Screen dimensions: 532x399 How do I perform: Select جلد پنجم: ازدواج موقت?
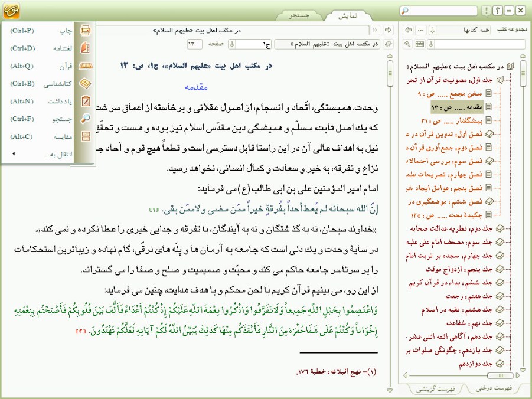(x=459, y=269)
